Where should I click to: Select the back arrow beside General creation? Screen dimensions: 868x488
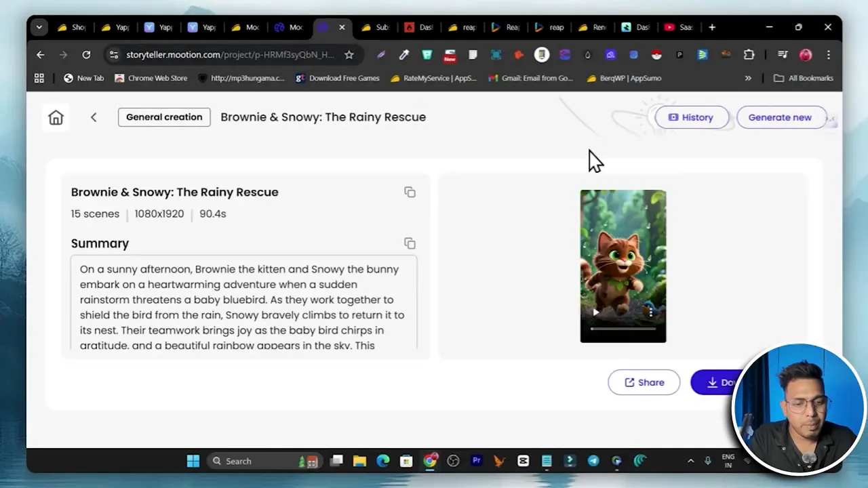93,117
